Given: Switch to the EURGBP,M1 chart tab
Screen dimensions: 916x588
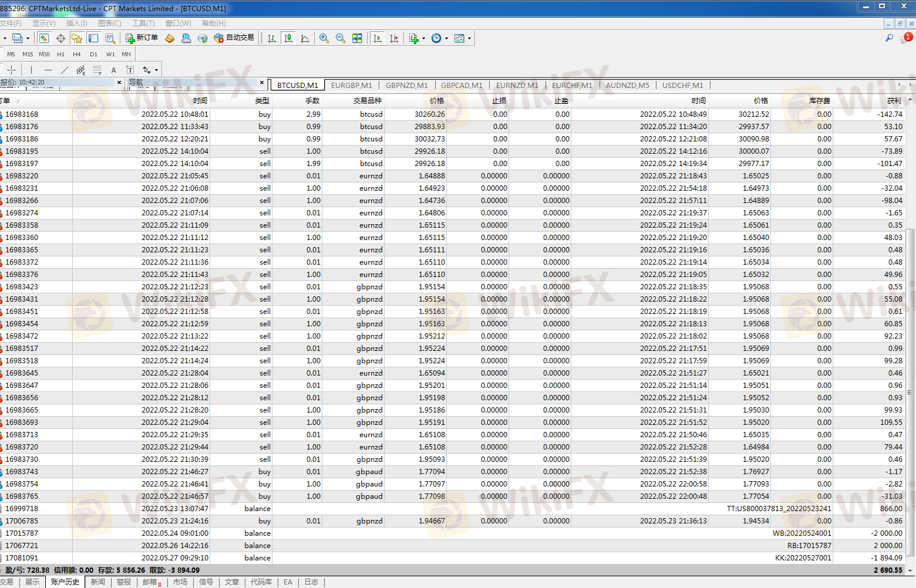Looking at the screenshot, I should tap(352, 85).
